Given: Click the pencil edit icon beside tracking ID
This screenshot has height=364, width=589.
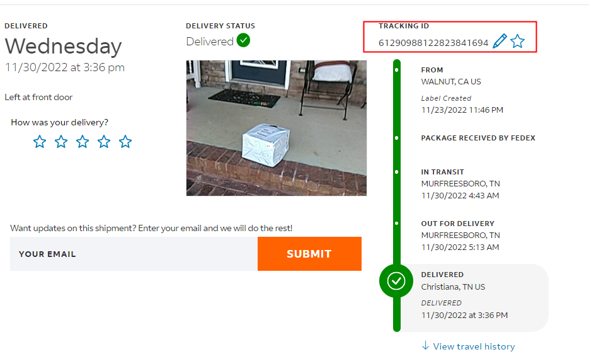Looking at the screenshot, I should click(500, 42).
